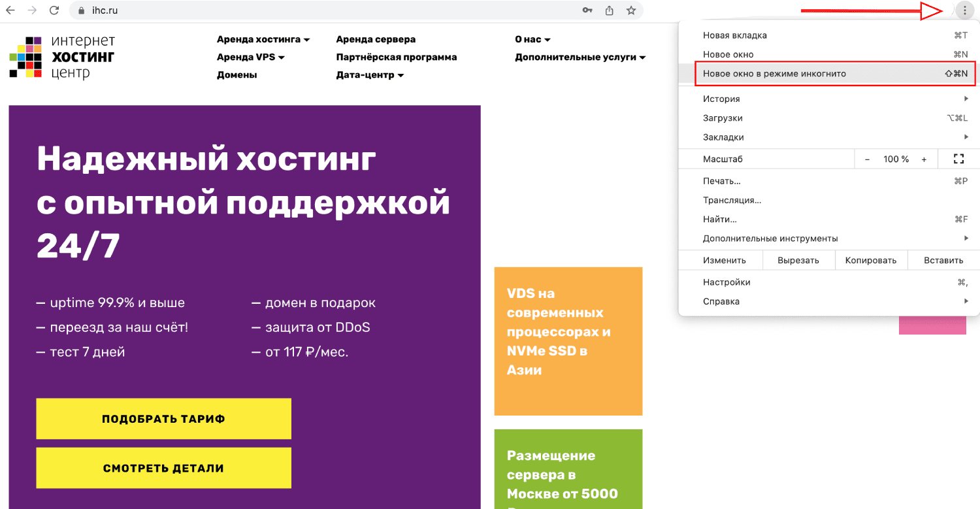
Task: Open the Chrome three-dot menu button
Action: 964,10
